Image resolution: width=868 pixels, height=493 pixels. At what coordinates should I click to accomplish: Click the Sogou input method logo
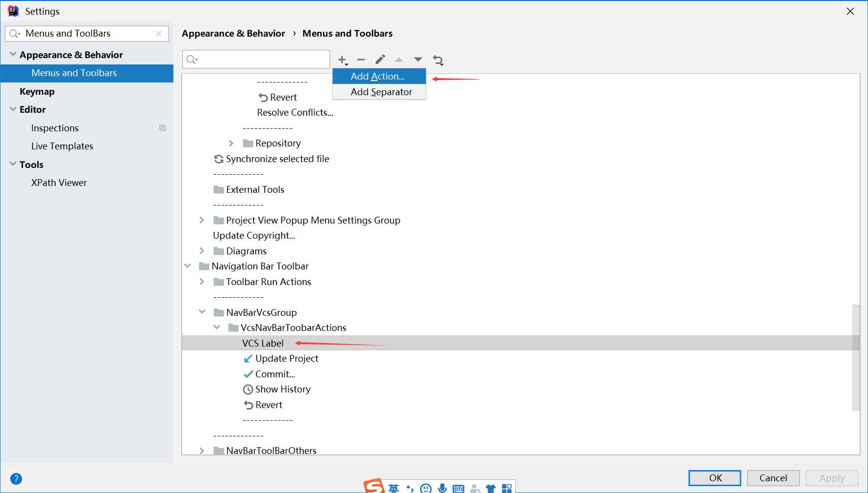pyautogui.click(x=374, y=486)
